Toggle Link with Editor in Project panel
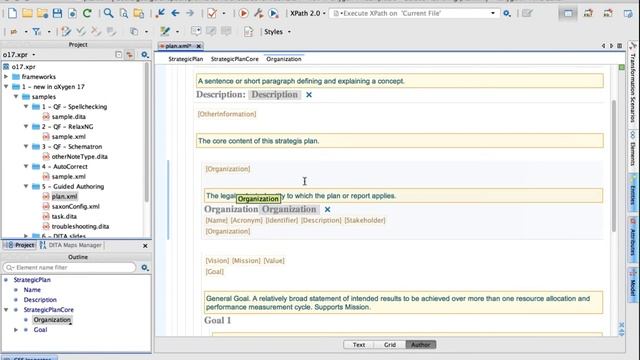 coord(130,54)
